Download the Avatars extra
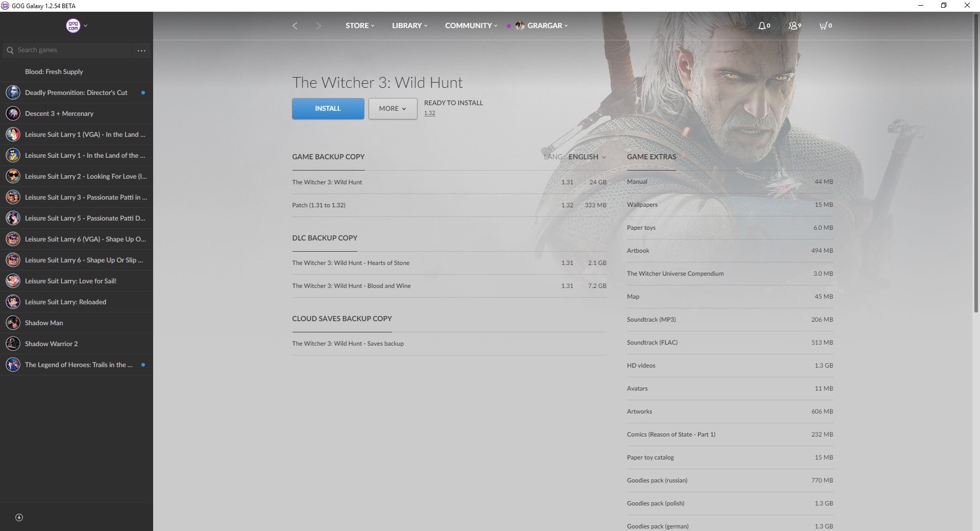The height and width of the screenshot is (531, 980). tap(730, 389)
